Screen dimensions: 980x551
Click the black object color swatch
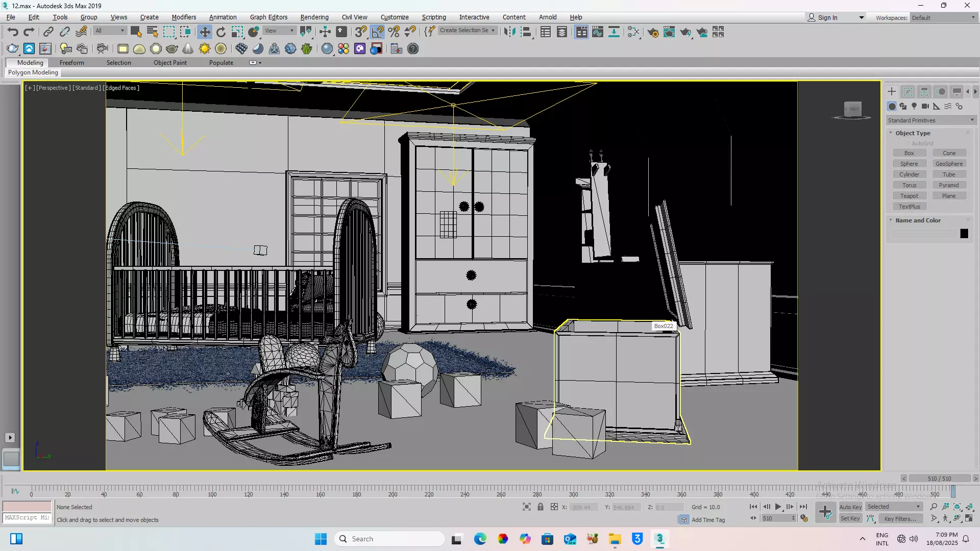click(x=964, y=234)
